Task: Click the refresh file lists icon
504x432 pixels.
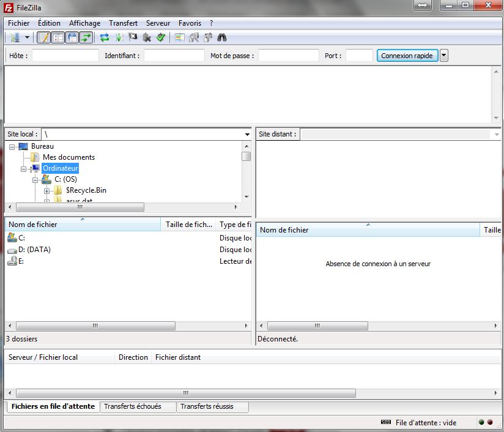Action: click(x=105, y=37)
